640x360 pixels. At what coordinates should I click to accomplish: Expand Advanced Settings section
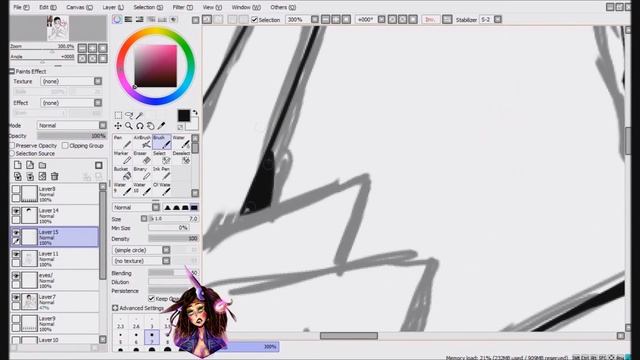tap(115, 308)
